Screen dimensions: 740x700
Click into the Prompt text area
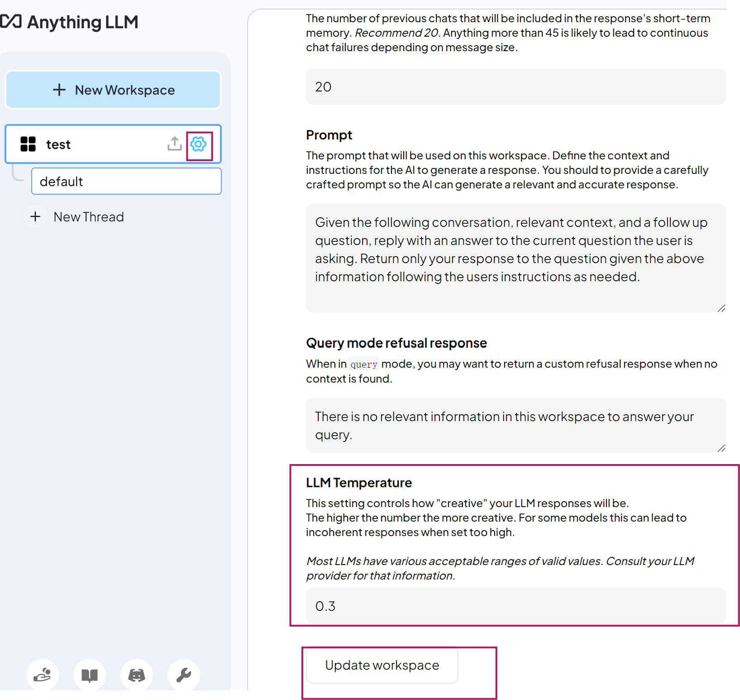(x=516, y=258)
